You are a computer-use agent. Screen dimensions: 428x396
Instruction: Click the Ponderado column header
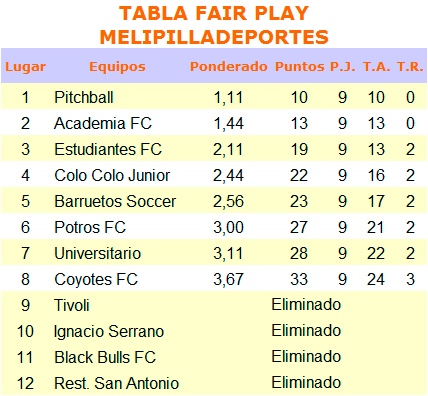point(229,67)
